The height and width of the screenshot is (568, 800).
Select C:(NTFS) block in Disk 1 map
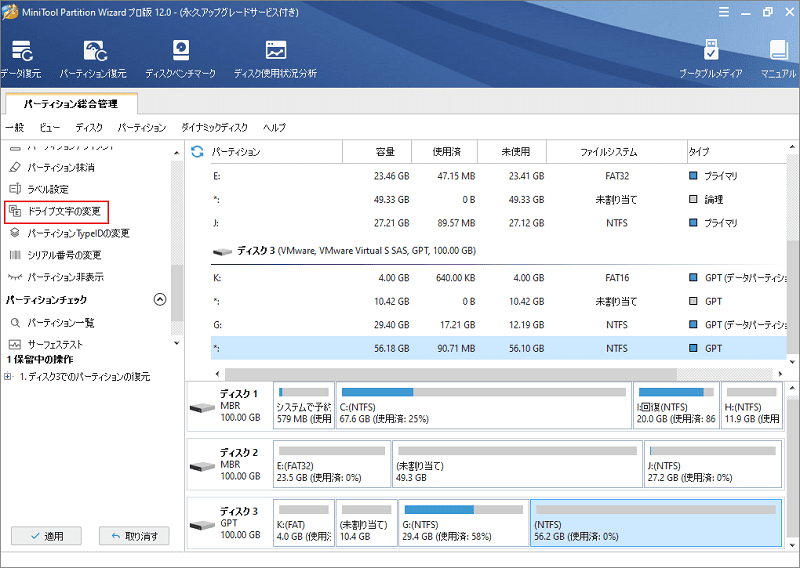pos(484,406)
